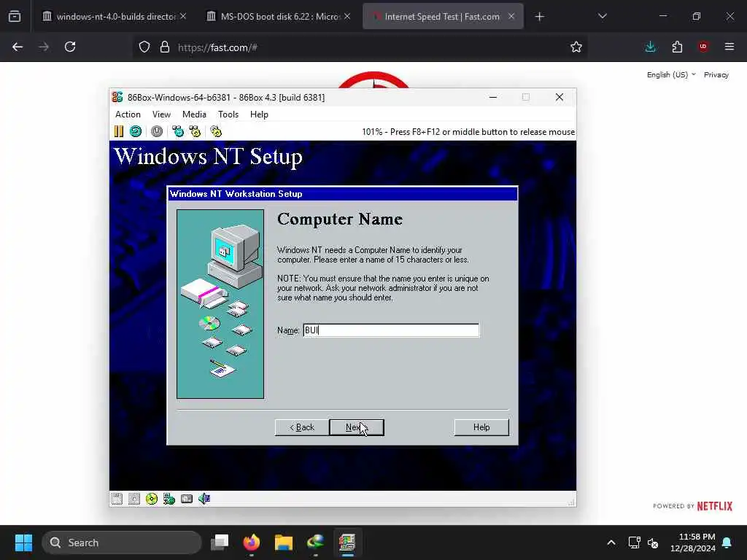This screenshot has width=747, height=560.
Task: Click Next in NT Setup wizard
Action: [x=357, y=427]
